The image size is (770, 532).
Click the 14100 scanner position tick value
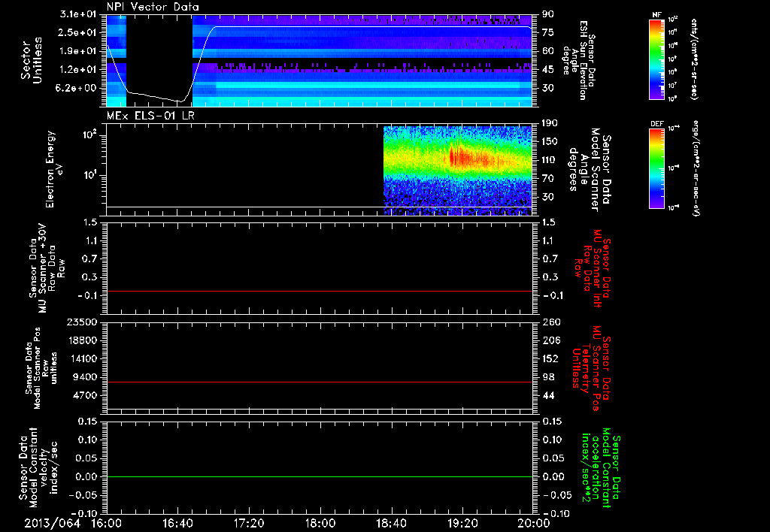[83, 358]
